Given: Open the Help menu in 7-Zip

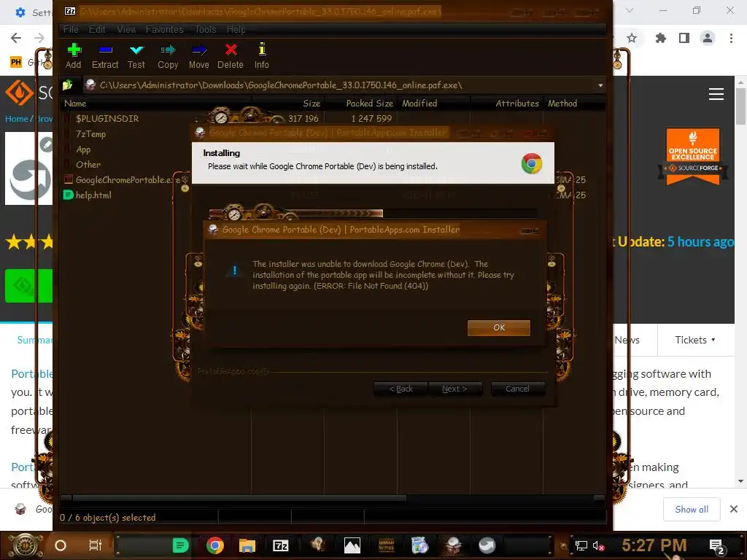Looking at the screenshot, I should point(236,29).
